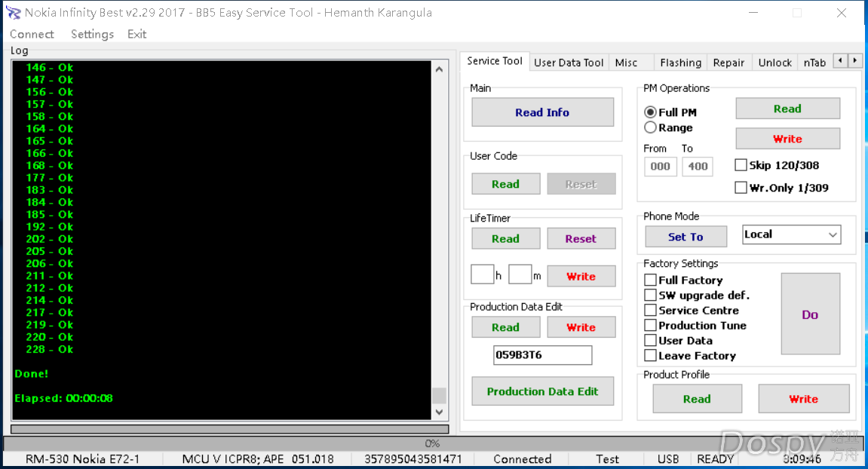868x469 pixels.
Task: Switch to the Unlock tab
Action: (x=775, y=63)
